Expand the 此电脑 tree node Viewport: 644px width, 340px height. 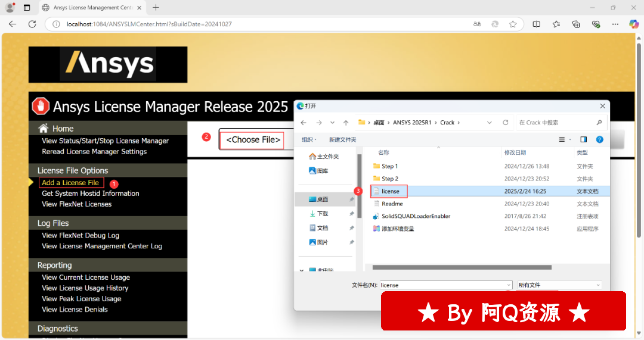[302, 270]
